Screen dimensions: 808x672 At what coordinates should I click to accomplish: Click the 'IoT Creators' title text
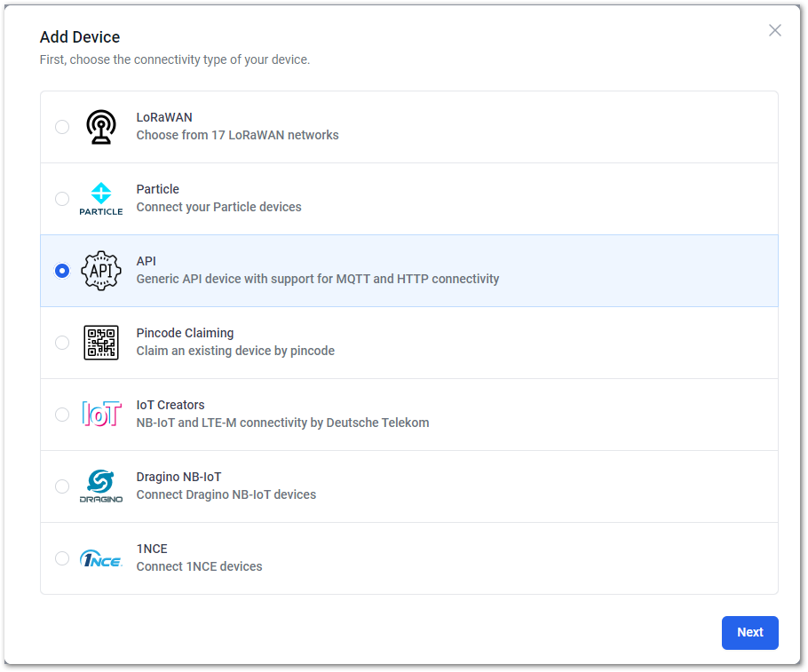point(170,405)
